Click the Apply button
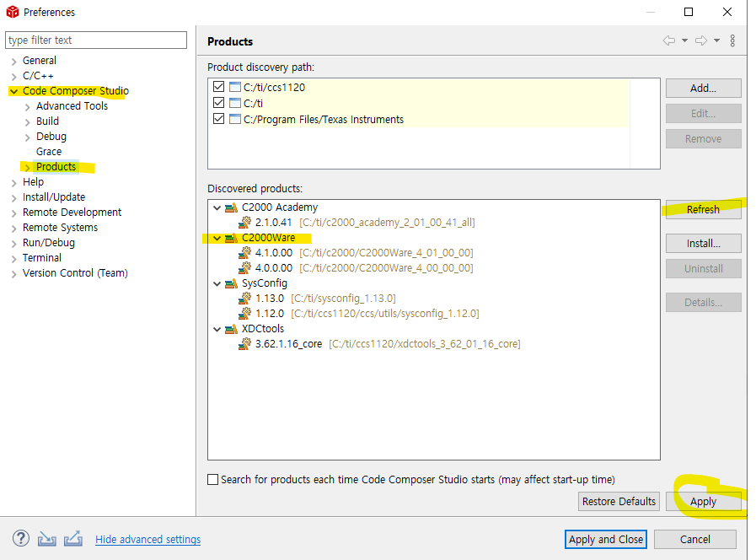This screenshot has width=756, height=560. (x=704, y=502)
